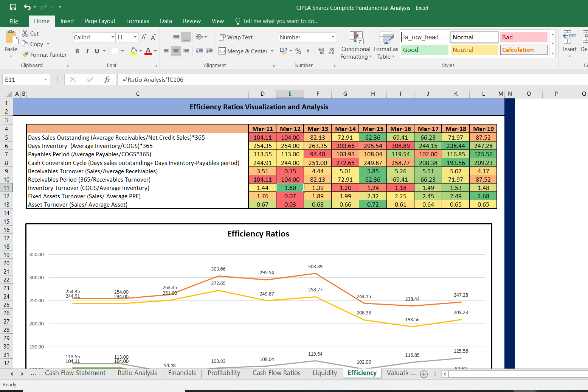Click in the Tell me search box
The width and height of the screenshot is (588, 392).
(280, 21)
